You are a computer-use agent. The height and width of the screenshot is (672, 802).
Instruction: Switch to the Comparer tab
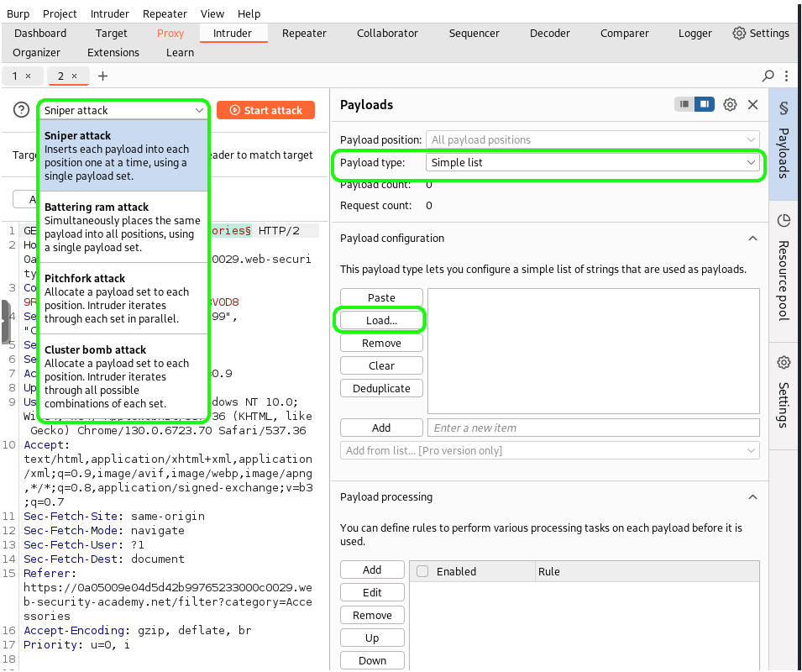[625, 34]
